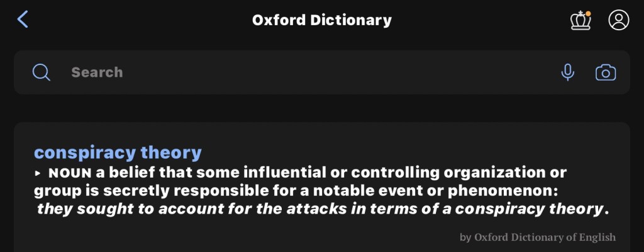
Task: Go back using the left chevron
Action: [23, 20]
